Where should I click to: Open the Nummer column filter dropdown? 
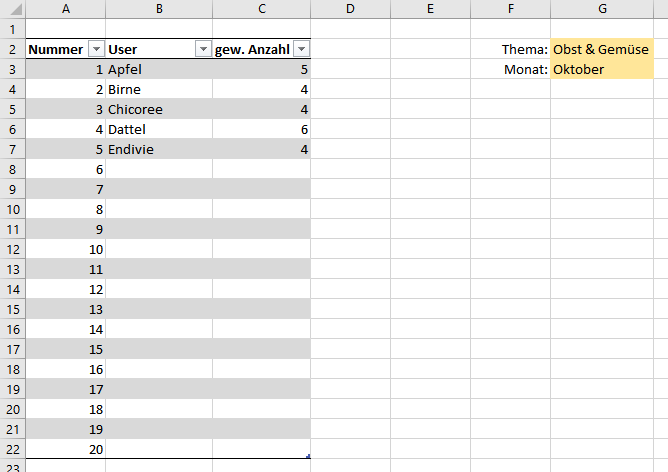(x=96, y=49)
